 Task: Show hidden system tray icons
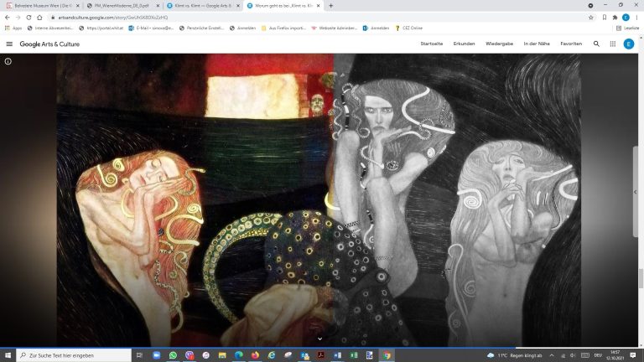tap(552, 355)
